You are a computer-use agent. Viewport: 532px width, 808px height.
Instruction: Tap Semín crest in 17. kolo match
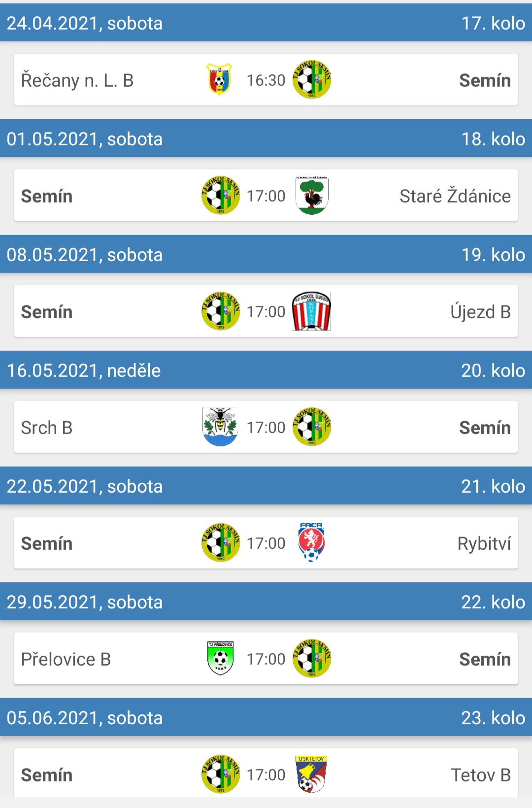[312, 79]
